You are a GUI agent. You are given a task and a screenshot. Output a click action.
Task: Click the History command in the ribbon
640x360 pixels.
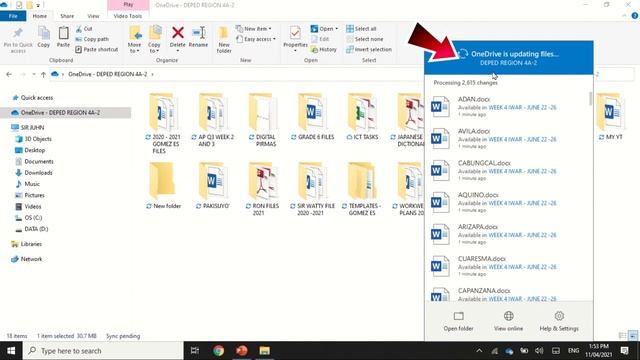324,49
